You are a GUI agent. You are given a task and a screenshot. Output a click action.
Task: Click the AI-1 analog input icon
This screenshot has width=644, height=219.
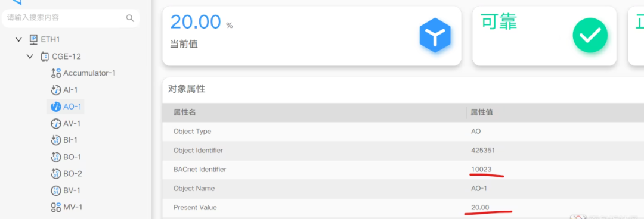[56, 90]
